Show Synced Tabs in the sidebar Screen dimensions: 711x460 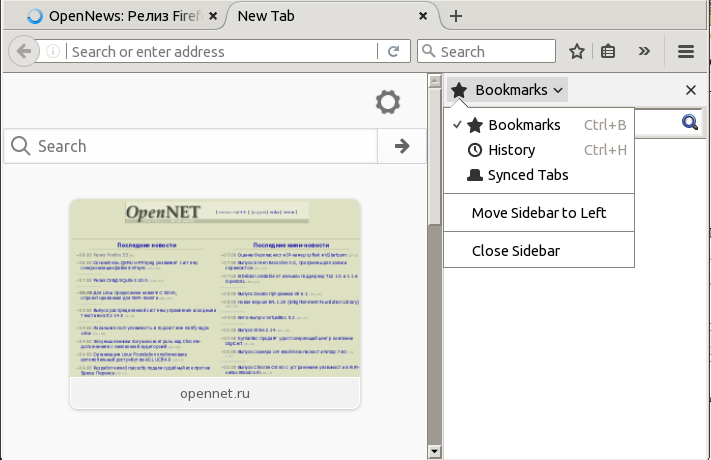coord(527,175)
